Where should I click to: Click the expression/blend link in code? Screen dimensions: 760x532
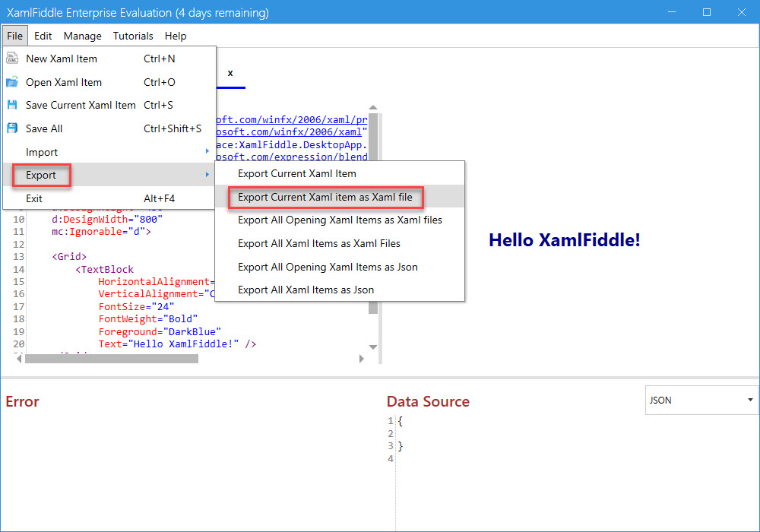tap(291, 157)
